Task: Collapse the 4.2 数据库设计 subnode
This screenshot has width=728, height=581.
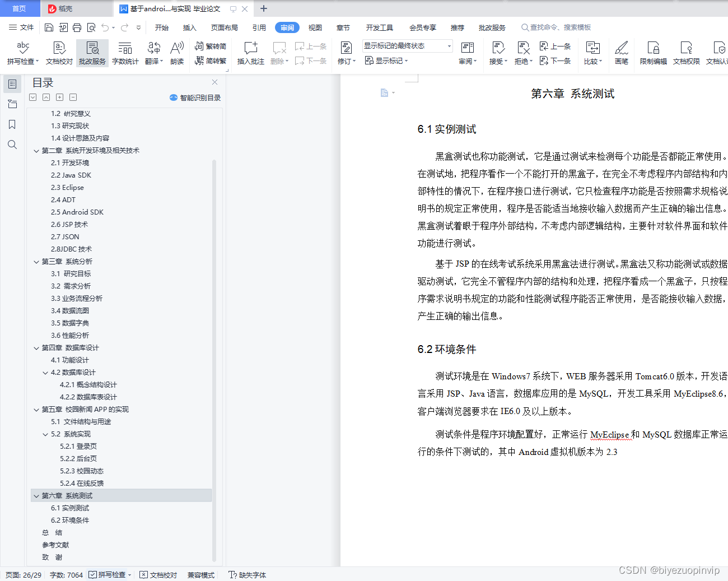Action: (45, 373)
